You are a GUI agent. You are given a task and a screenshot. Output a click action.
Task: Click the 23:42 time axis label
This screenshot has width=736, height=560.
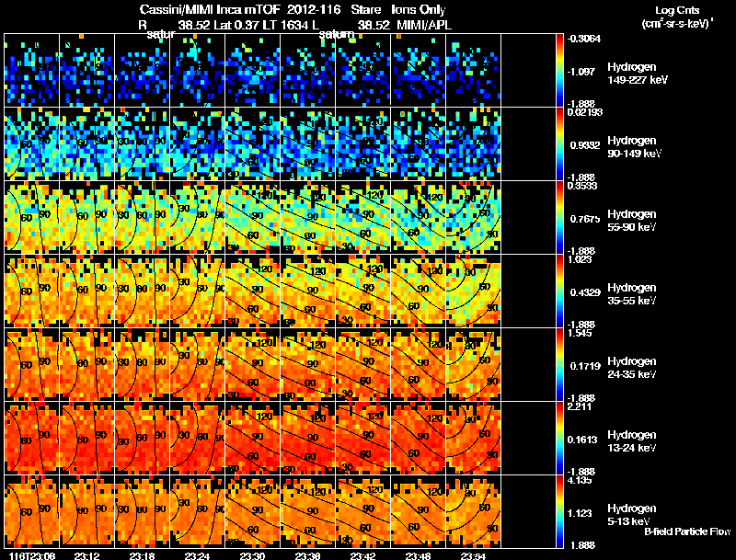pos(362,555)
